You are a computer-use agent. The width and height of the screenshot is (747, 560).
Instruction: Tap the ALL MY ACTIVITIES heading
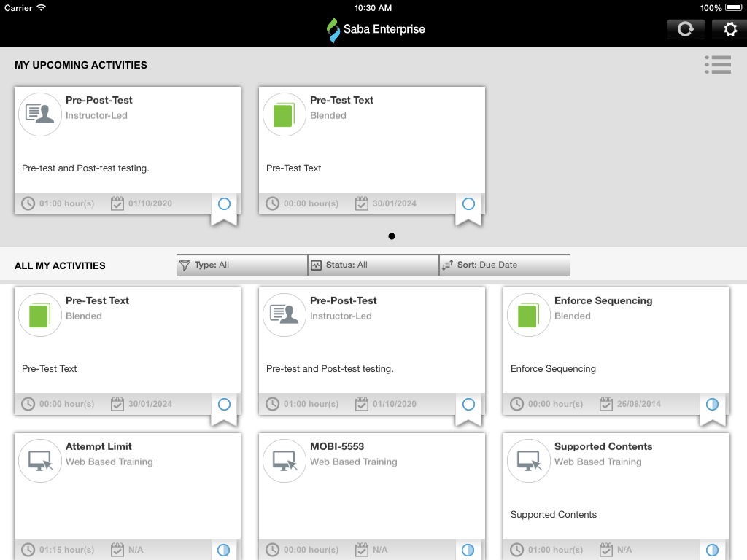click(60, 265)
